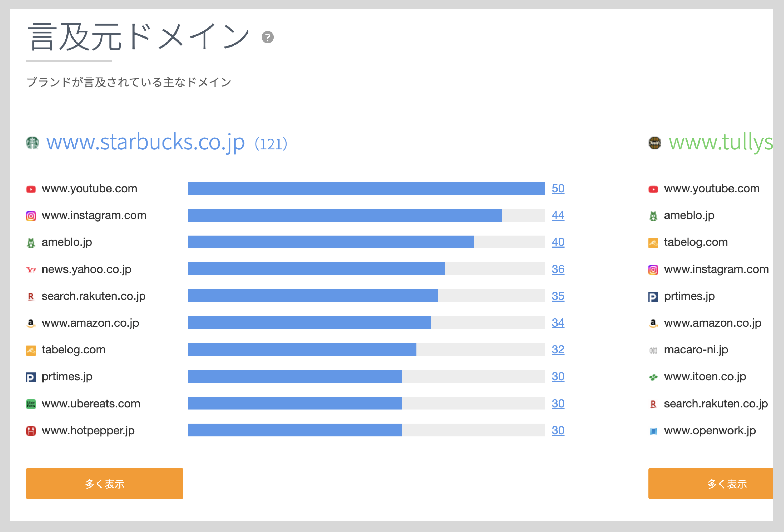Click the help question mark icon
784x532 pixels.
pyautogui.click(x=268, y=37)
